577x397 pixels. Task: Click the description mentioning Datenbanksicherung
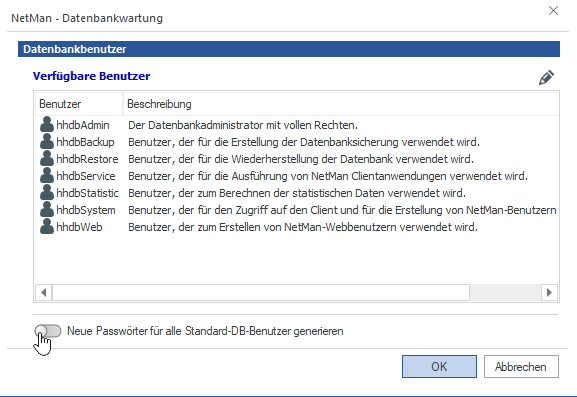pyautogui.click(x=304, y=142)
